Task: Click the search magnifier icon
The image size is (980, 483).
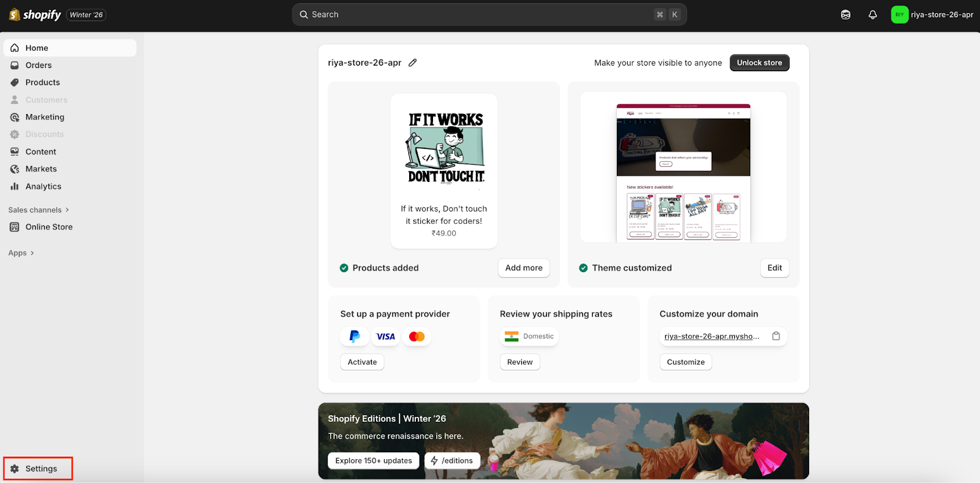Action: [303, 15]
